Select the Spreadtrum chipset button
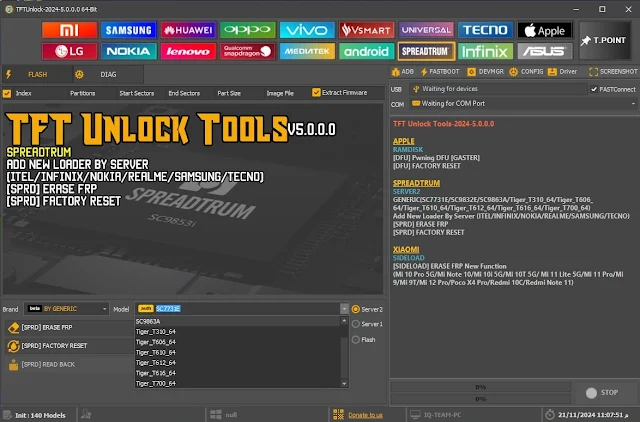The image size is (640, 422). click(426, 51)
